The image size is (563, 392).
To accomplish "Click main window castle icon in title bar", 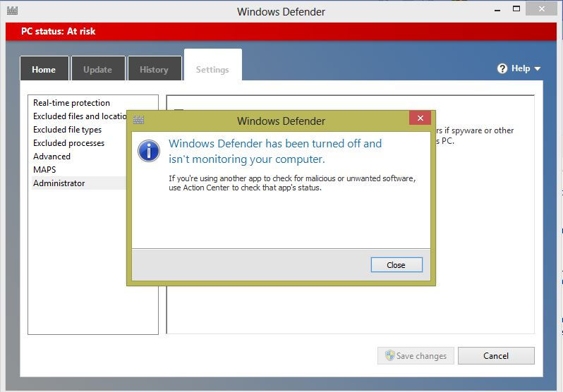I will click(12, 11).
